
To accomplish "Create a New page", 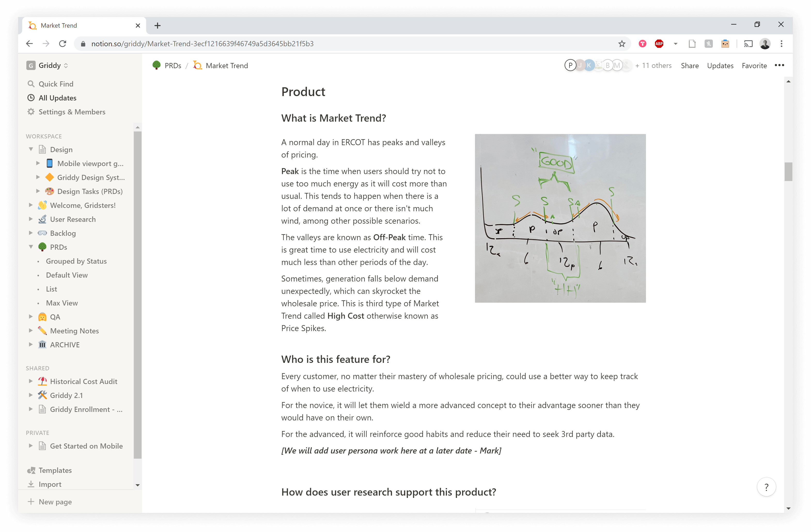I will click(x=50, y=502).
